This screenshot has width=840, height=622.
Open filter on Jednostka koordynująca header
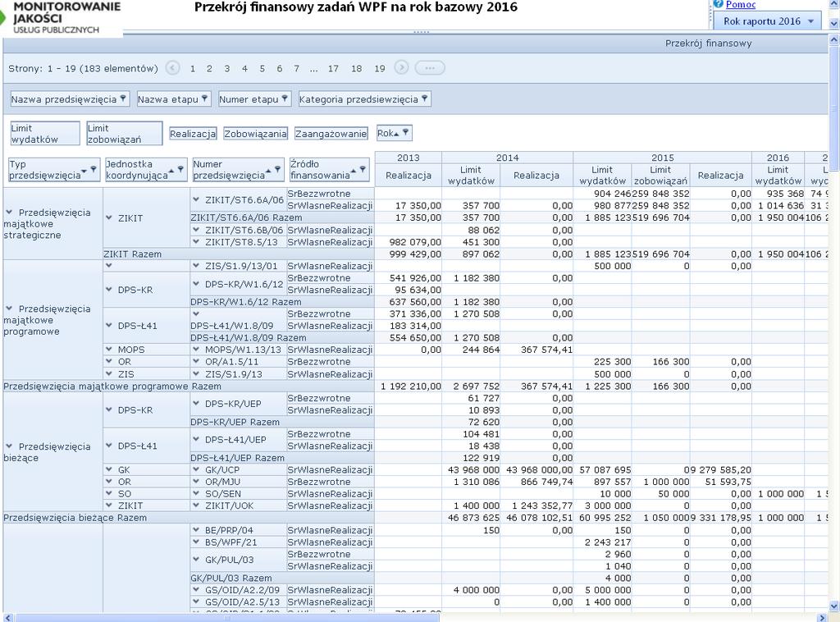coord(180,169)
